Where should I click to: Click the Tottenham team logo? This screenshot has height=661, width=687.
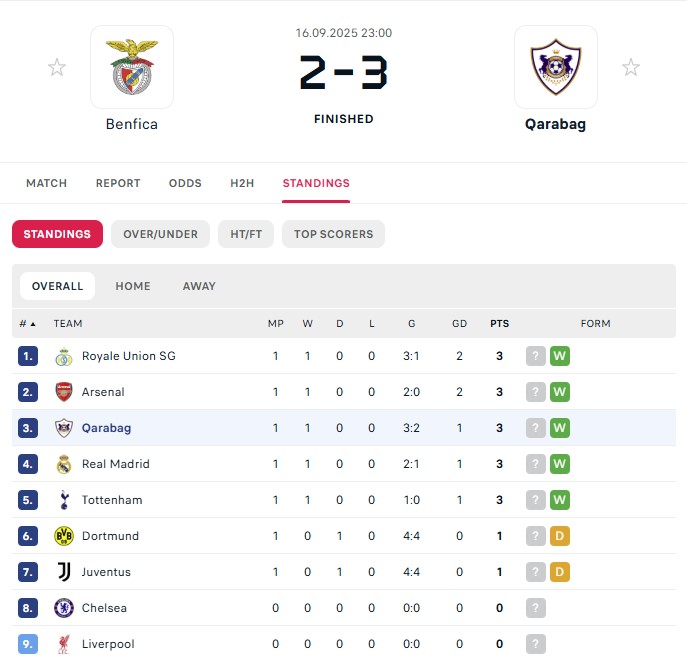tap(64, 500)
